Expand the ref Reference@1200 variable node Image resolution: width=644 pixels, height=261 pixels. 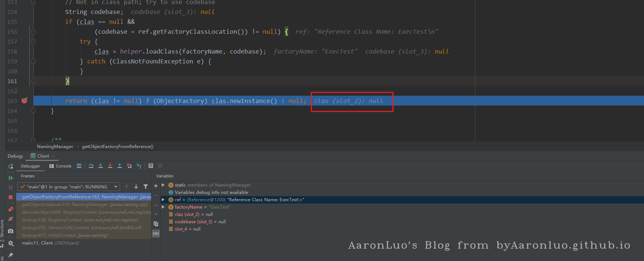(163, 200)
